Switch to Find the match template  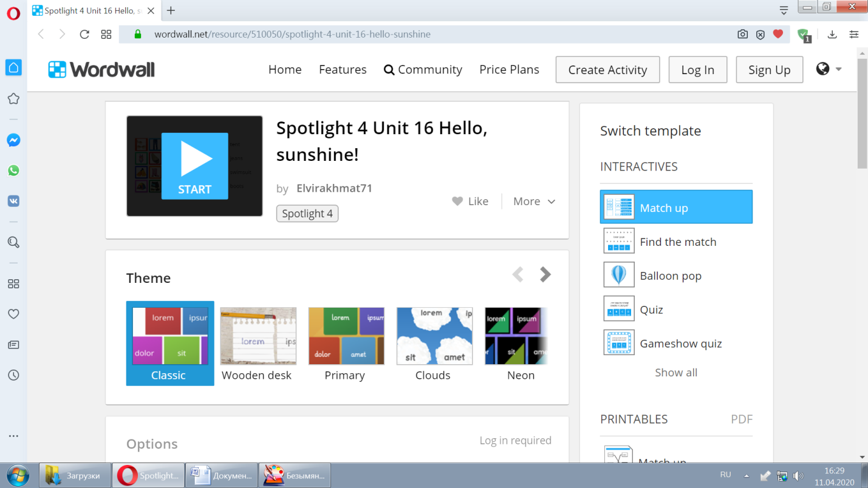pos(676,241)
